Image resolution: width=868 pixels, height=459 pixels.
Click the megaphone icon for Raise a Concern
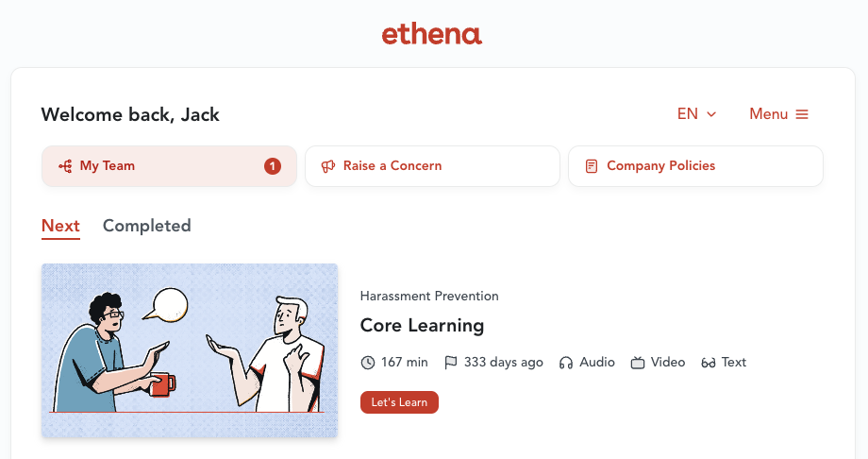click(328, 166)
